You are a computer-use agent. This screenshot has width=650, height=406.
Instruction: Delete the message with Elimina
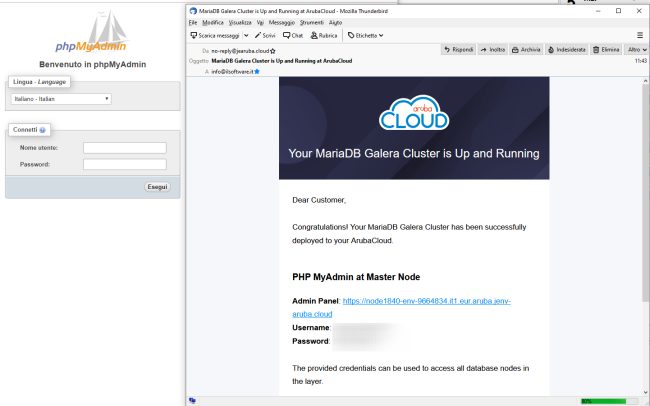click(x=606, y=50)
